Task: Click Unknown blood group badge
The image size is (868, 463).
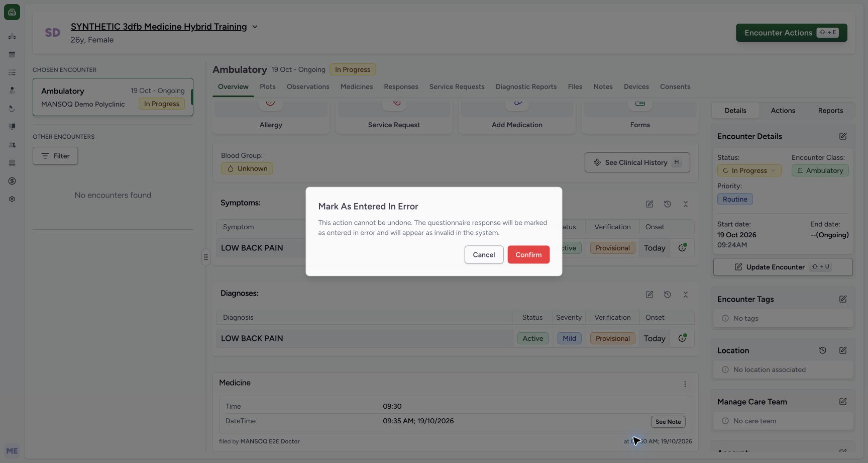Action: [x=247, y=168]
